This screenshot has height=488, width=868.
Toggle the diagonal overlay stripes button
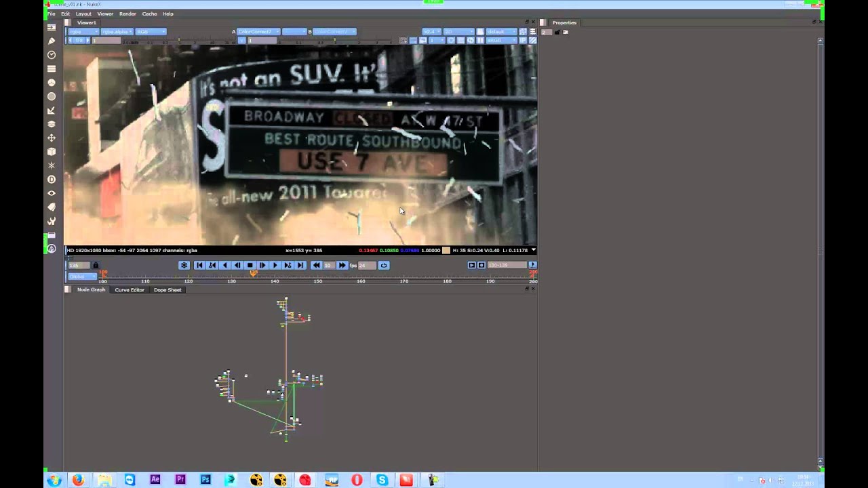533,41
